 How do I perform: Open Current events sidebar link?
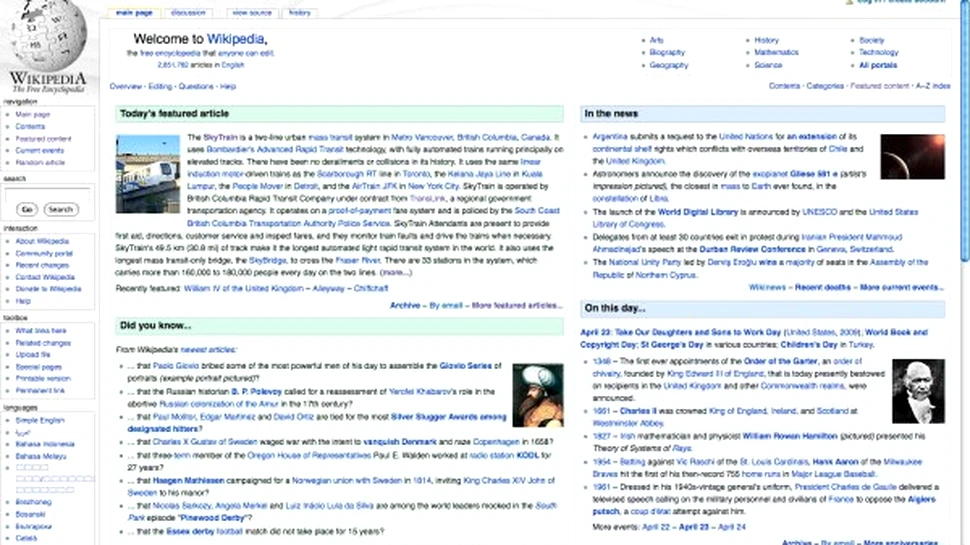(40, 150)
